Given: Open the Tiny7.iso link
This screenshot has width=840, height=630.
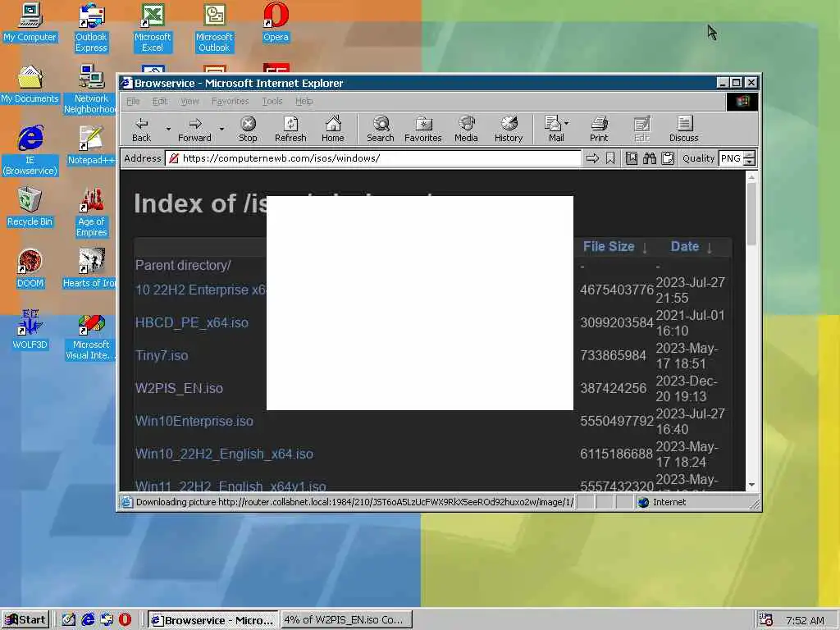Looking at the screenshot, I should tap(162, 355).
